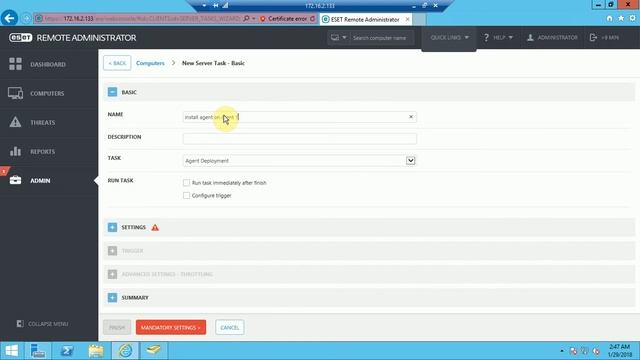640x360 pixels.
Task: Click the browser favorites star icon
Action: (x=621, y=18)
